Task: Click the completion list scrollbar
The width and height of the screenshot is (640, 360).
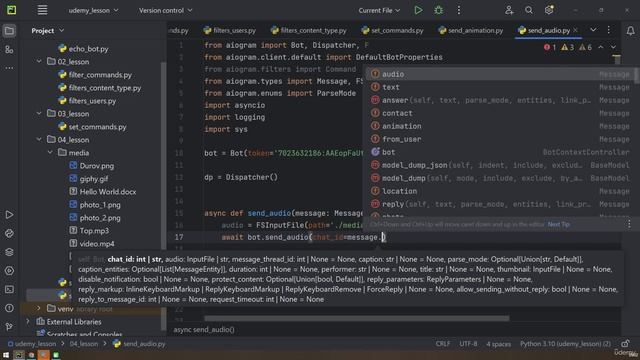Action: point(636,76)
